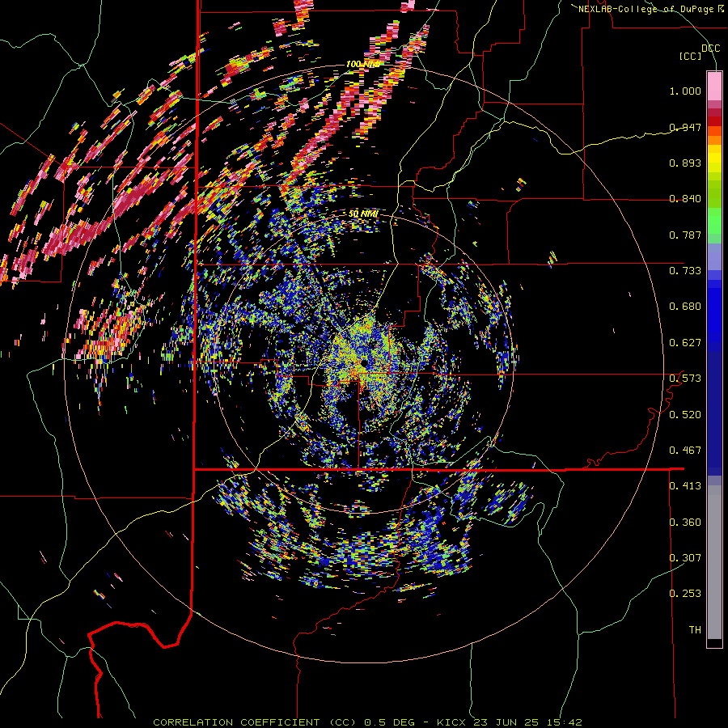
Task: Select the 0.573 scale value
Action: coord(685,379)
